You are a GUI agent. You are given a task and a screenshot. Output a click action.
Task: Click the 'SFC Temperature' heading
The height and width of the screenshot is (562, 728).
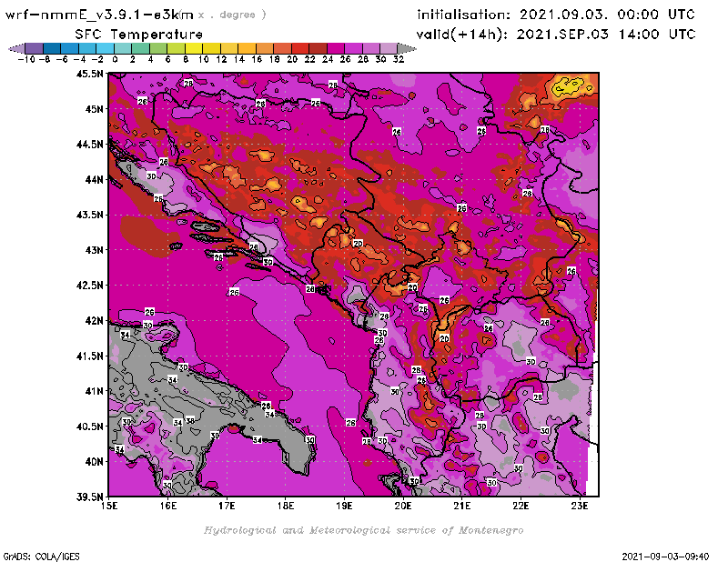[x=139, y=35]
